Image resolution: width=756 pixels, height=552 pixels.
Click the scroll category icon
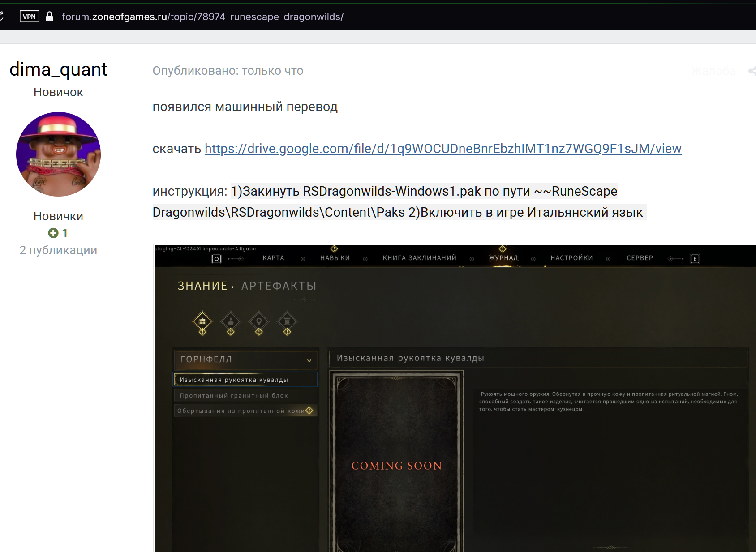(x=287, y=321)
